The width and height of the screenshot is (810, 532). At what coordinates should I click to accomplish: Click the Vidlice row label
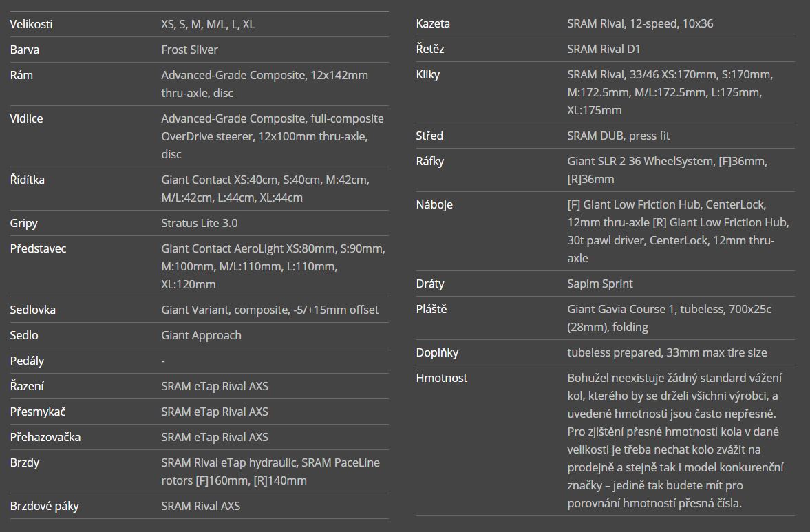click(x=26, y=118)
